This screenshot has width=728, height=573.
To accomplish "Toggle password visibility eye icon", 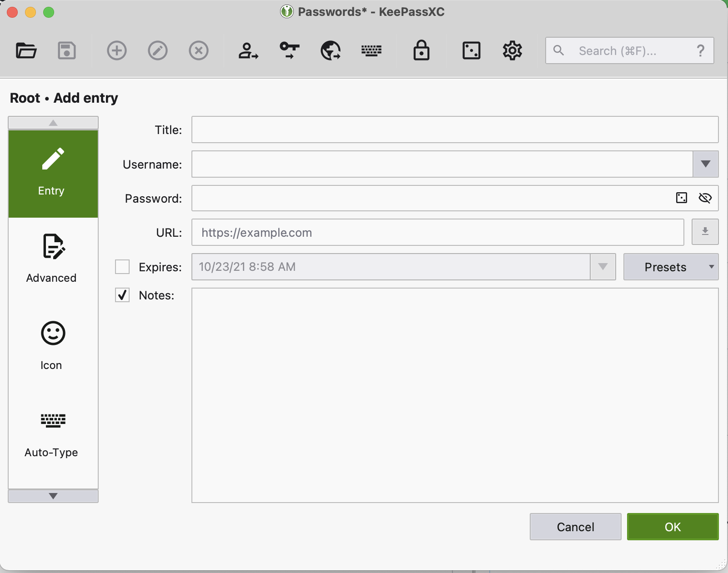I will (x=705, y=198).
